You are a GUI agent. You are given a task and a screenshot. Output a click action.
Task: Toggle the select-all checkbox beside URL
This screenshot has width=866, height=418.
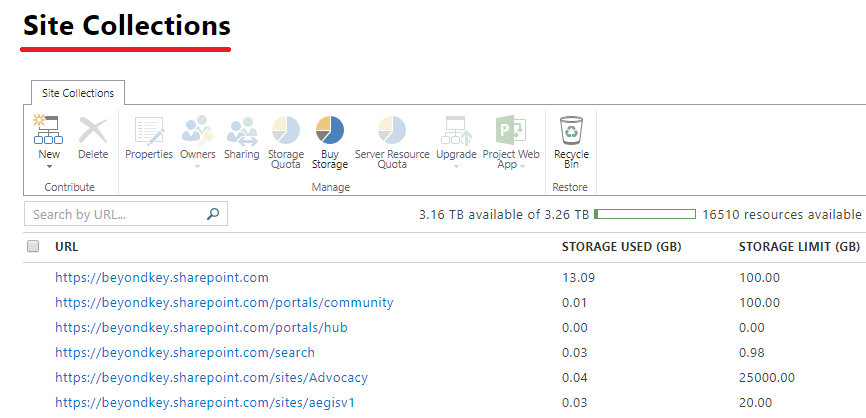pos(33,246)
